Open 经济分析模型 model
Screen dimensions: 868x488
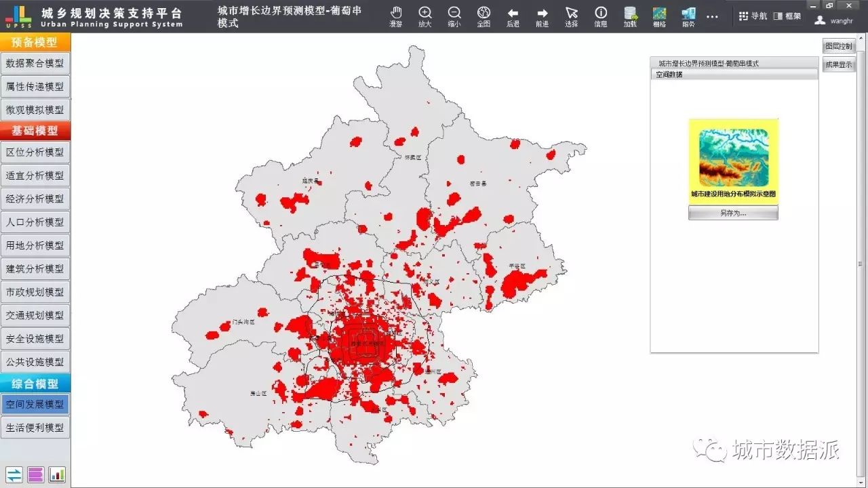(35, 199)
